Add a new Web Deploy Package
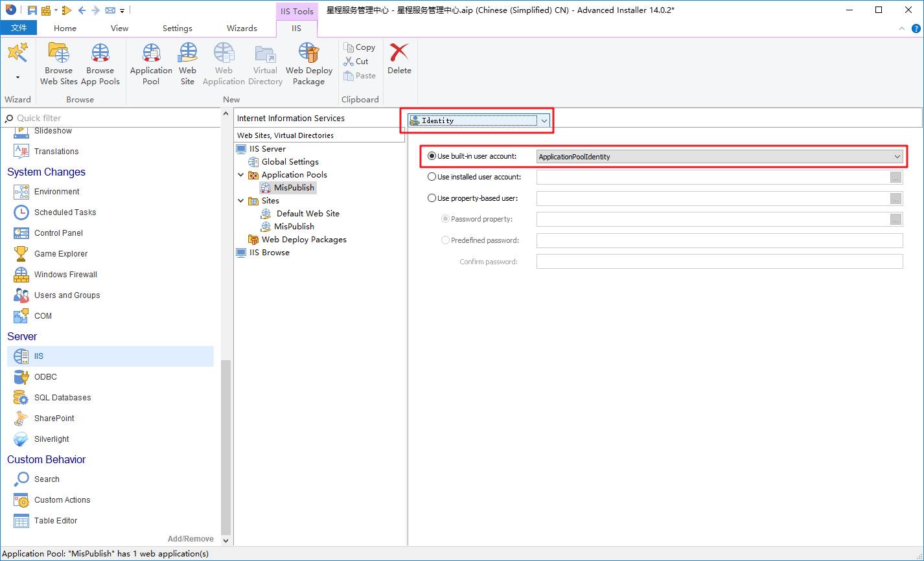Viewport: 924px width, 561px height. pyautogui.click(x=308, y=64)
